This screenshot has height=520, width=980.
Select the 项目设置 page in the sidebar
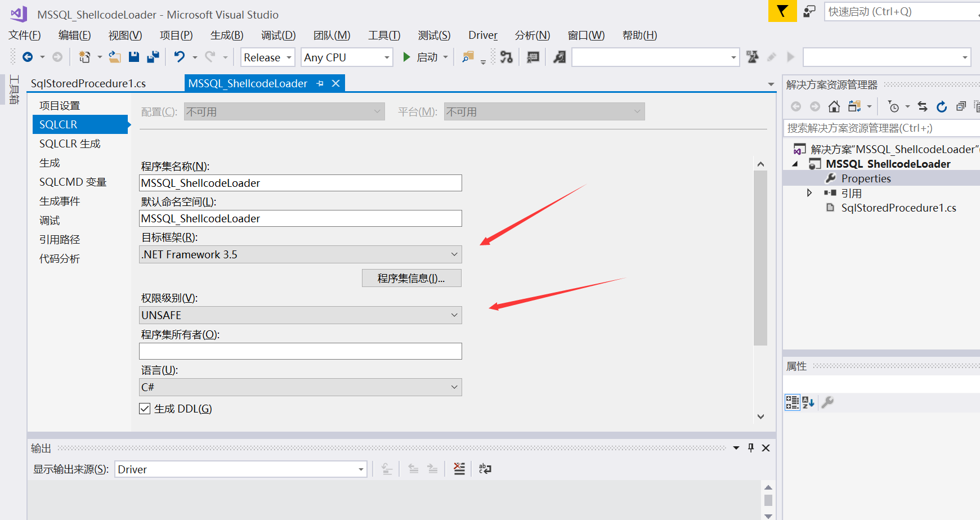60,105
